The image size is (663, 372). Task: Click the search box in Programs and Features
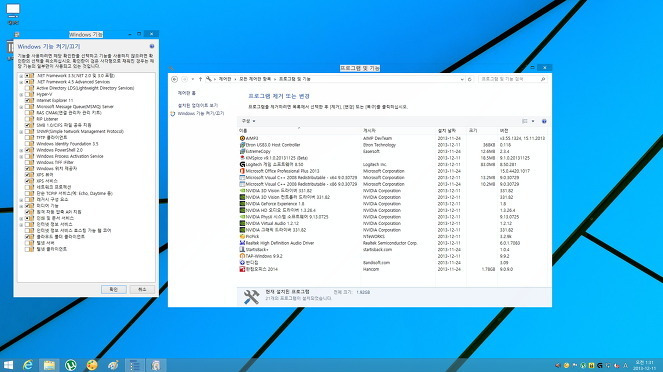pyautogui.click(x=512, y=79)
